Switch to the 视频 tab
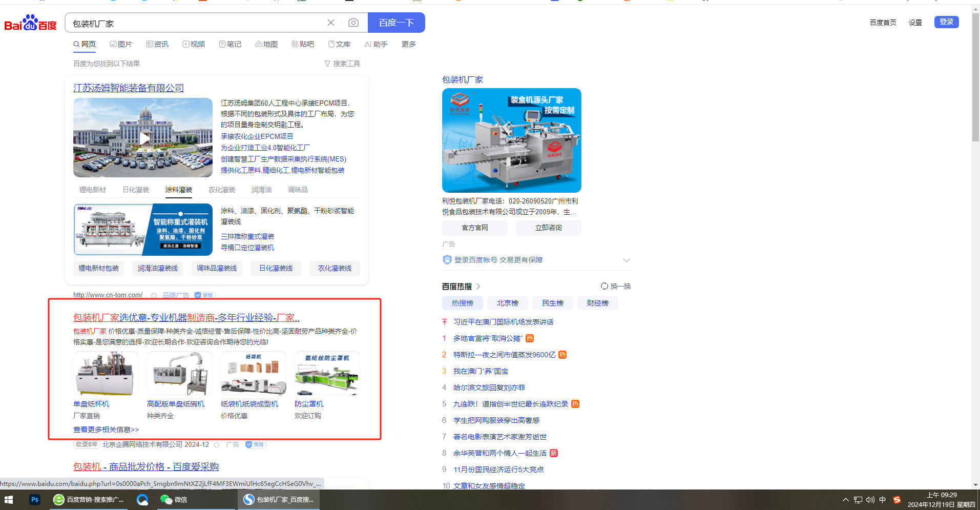 point(194,44)
